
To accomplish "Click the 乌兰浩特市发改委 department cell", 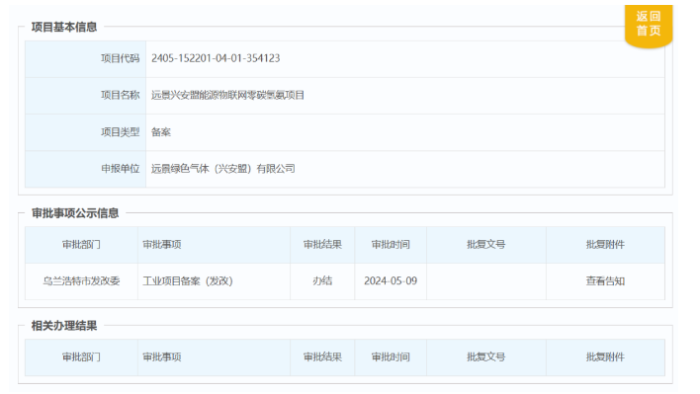I will point(81,281).
